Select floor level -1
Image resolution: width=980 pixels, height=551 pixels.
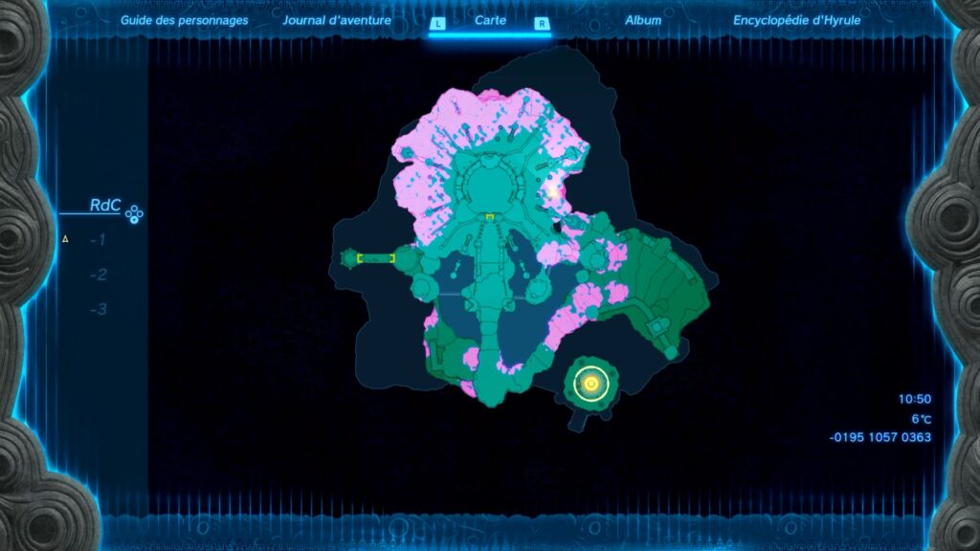[x=98, y=240]
